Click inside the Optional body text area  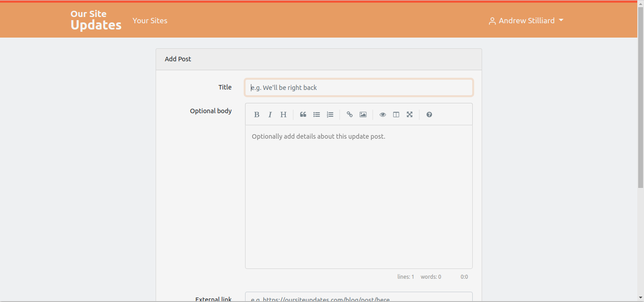tap(359, 197)
